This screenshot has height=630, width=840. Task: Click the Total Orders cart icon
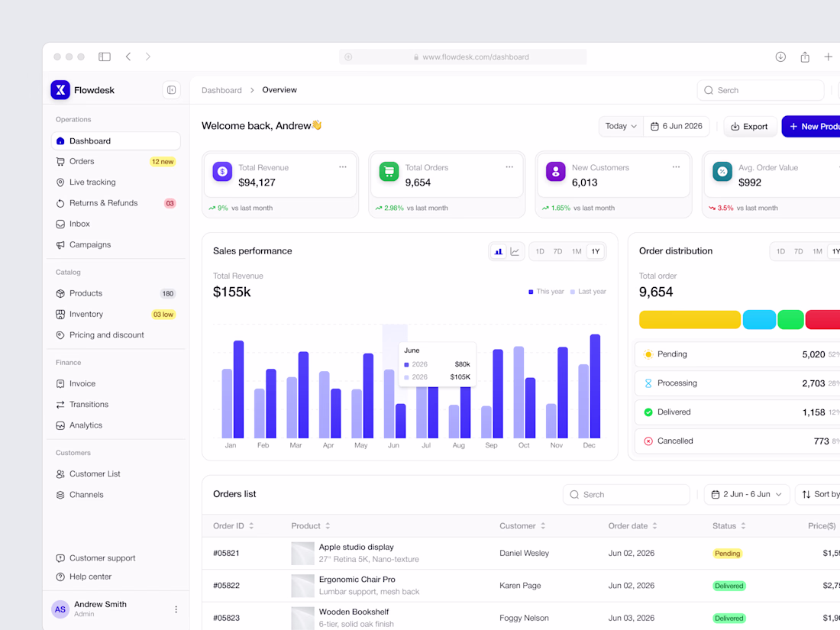[x=389, y=171]
